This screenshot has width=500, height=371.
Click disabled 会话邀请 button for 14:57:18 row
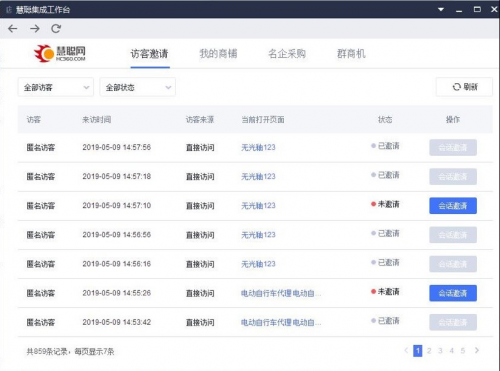[x=453, y=176]
